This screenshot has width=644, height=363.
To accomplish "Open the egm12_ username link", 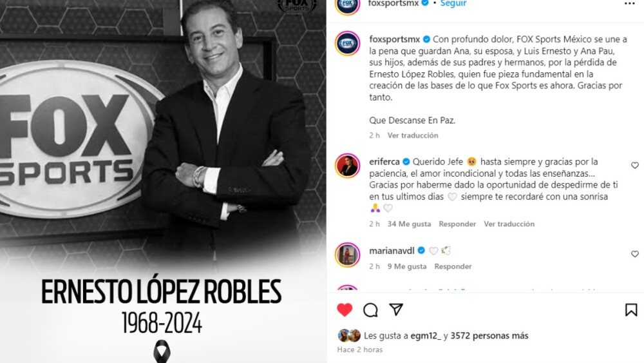I will click(426, 336).
